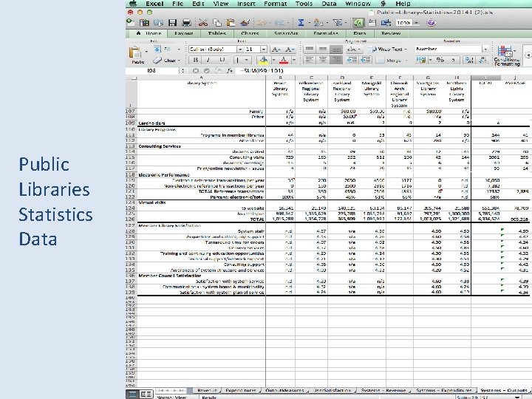
Task: Click the purple Help question mark icon
Action: click(431, 23)
